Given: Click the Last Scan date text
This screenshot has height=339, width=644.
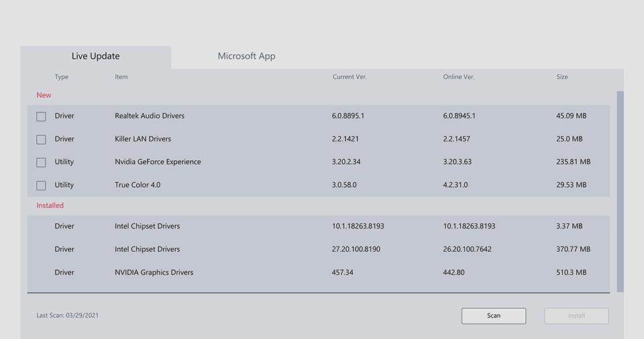Looking at the screenshot, I should pyautogui.click(x=67, y=316).
